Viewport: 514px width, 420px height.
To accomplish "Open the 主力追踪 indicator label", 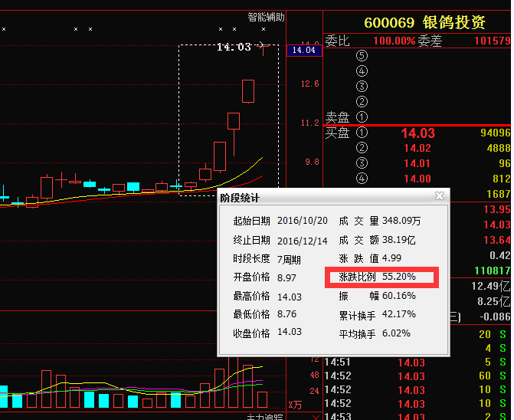I will coord(264,416).
